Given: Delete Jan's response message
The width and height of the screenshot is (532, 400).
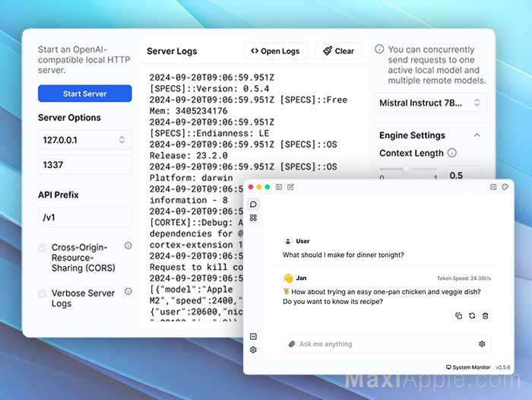Looking at the screenshot, I should click(x=486, y=316).
